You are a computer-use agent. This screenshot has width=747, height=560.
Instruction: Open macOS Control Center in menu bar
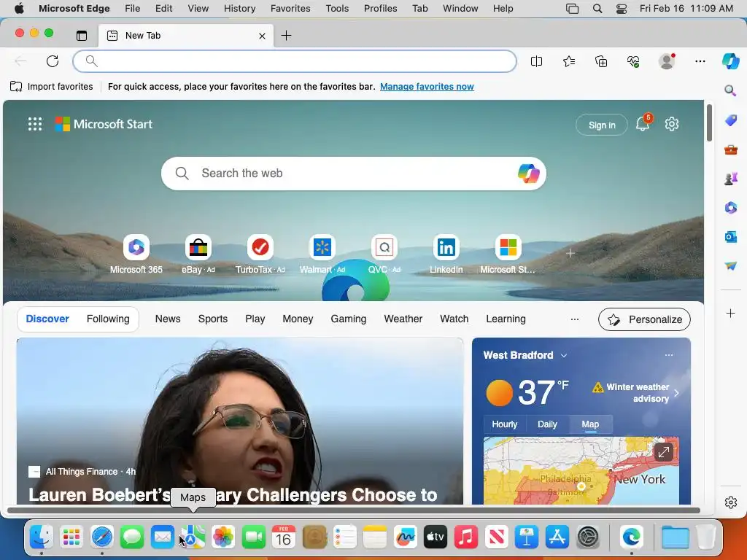[x=622, y=9]
